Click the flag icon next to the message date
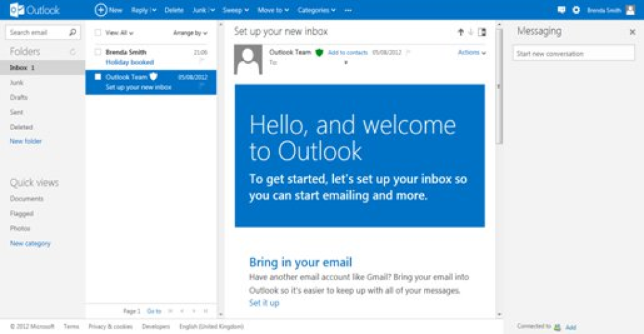Viewport: 644px width, 334px height. click(408, 52)
